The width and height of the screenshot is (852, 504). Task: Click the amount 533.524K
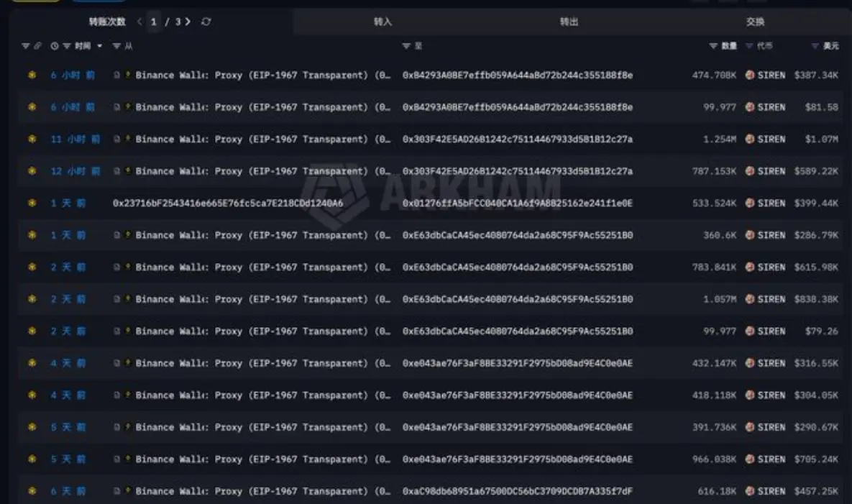[x=714, y=203]
